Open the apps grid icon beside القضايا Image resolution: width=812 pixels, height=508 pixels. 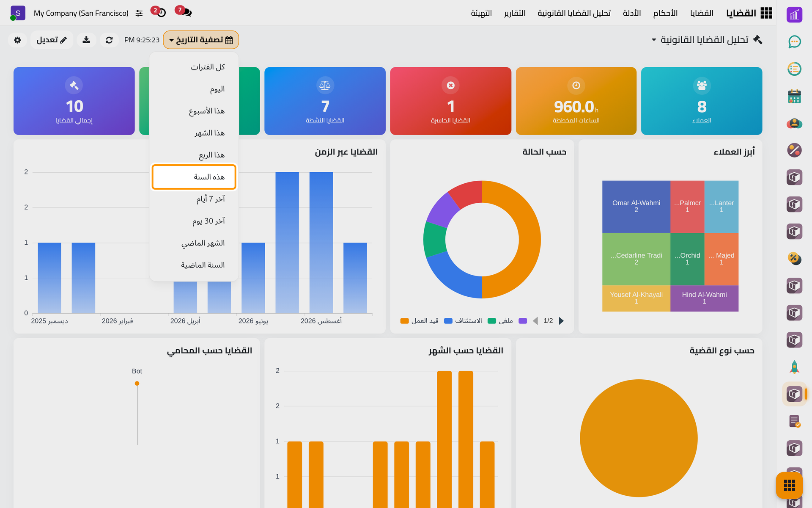click(766, 13)
